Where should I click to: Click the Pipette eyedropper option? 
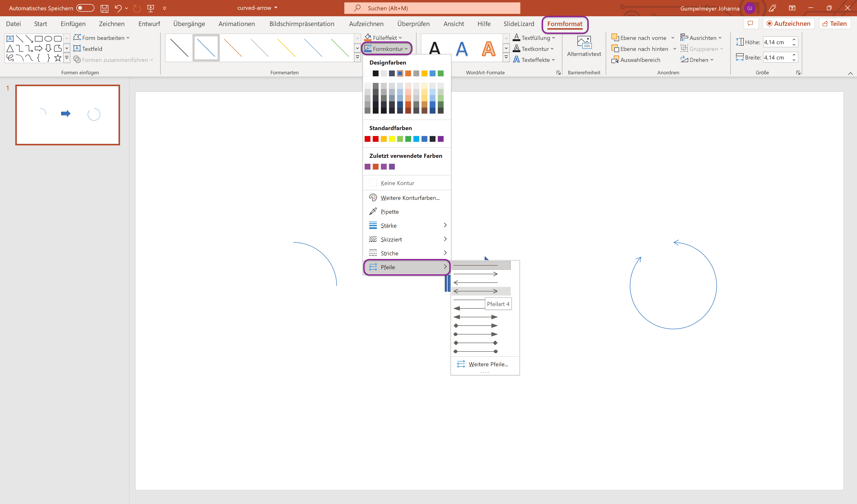click(x=389, y=212)
